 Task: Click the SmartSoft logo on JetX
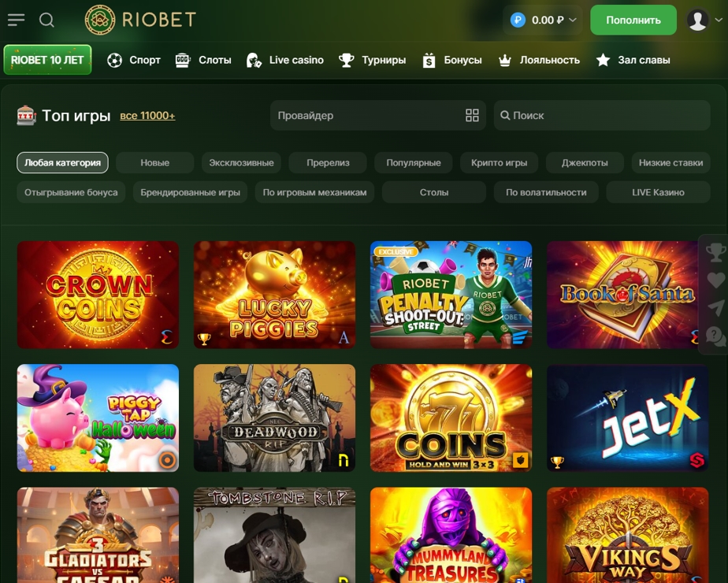pyautogui.click(x=697, y=460)
